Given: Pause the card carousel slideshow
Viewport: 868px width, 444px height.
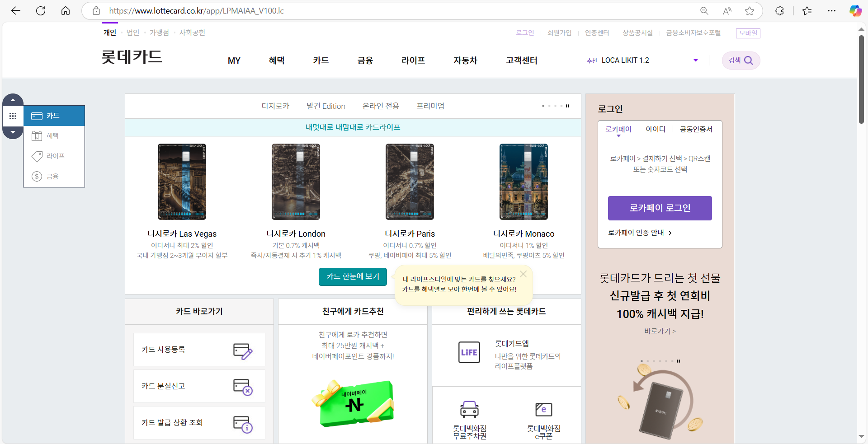Looking at the screenshot, I should click(x=567, y=106).
